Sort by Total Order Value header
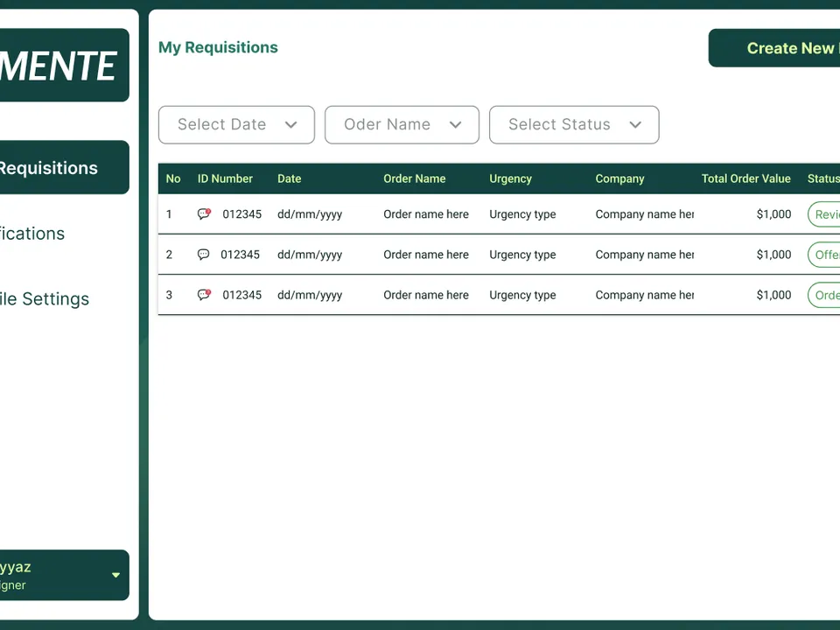Viewport: 840px width, 630px height. click(746, 178)
